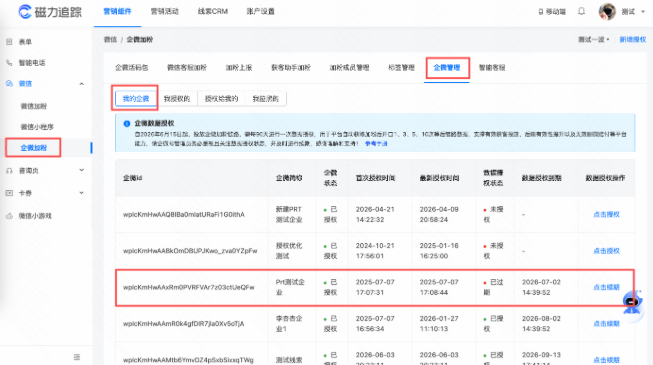Open the blue link ending the authorization notice
The image size is (653, 365).
coord(376,144)
